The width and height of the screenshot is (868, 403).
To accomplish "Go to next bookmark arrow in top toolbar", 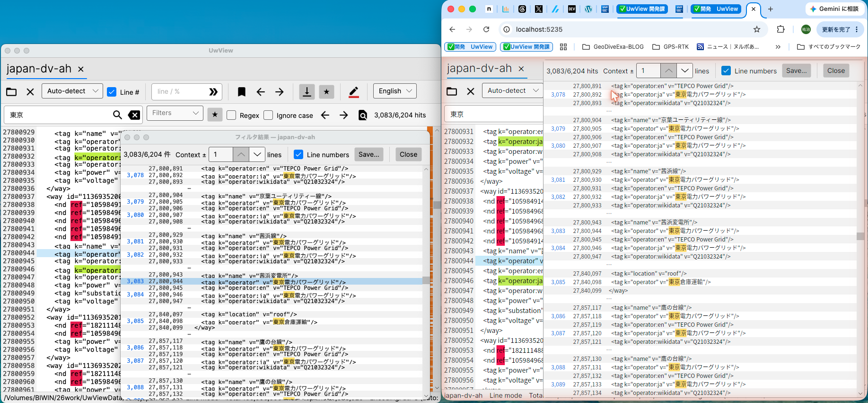I will (x=280, y=91).
